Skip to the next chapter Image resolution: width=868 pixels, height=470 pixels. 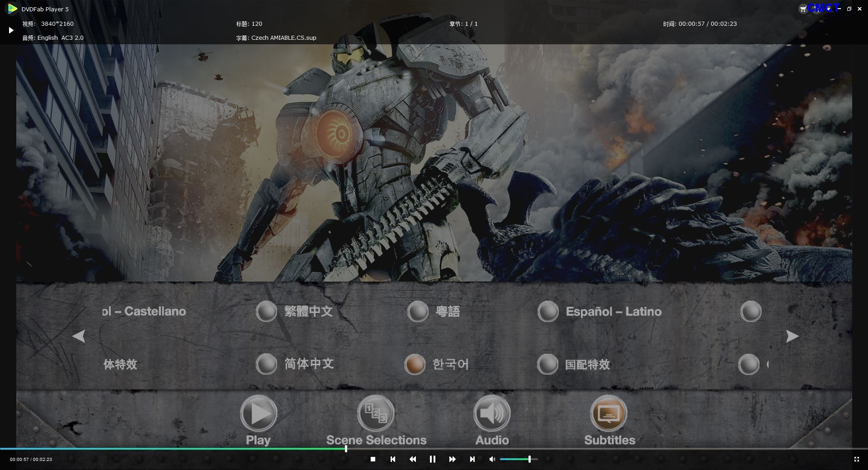click(x=472, y=459)
